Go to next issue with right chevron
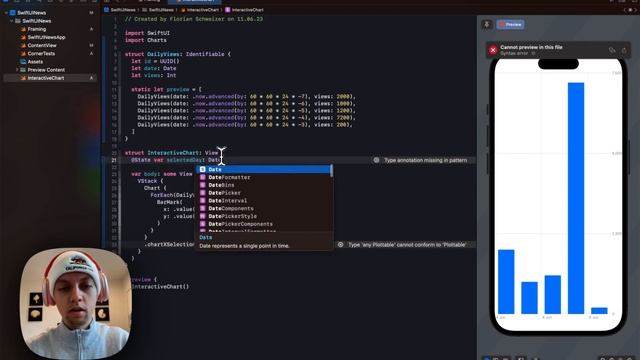The image size is (640, 360). 635,10
